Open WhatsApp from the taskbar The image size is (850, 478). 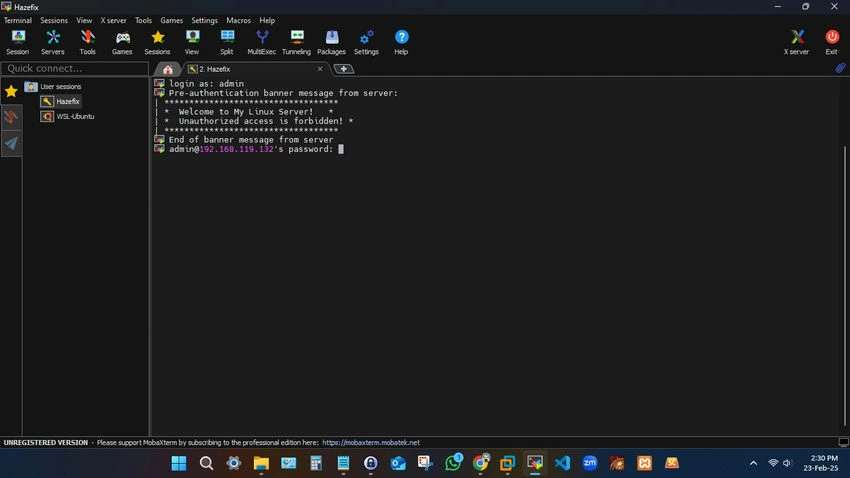[x=453, y=463]
